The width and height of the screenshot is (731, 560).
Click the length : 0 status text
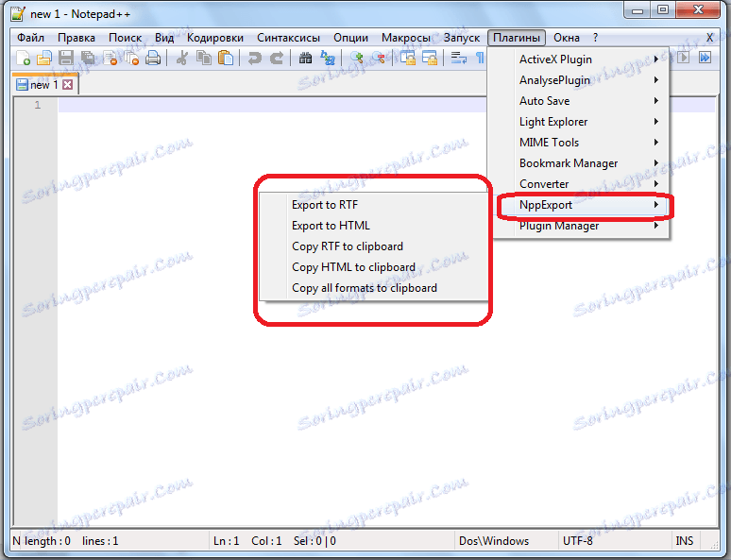pos(47,541)
